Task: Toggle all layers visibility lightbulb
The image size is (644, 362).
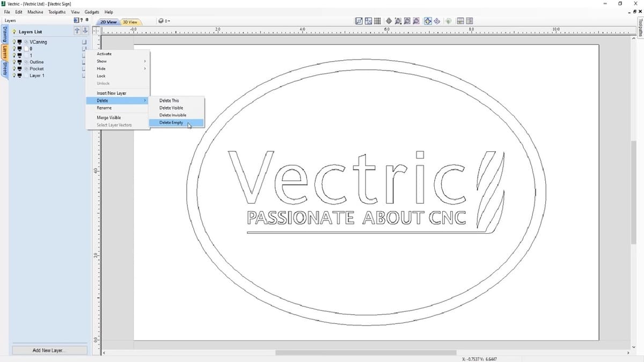Action: point(14,32)
